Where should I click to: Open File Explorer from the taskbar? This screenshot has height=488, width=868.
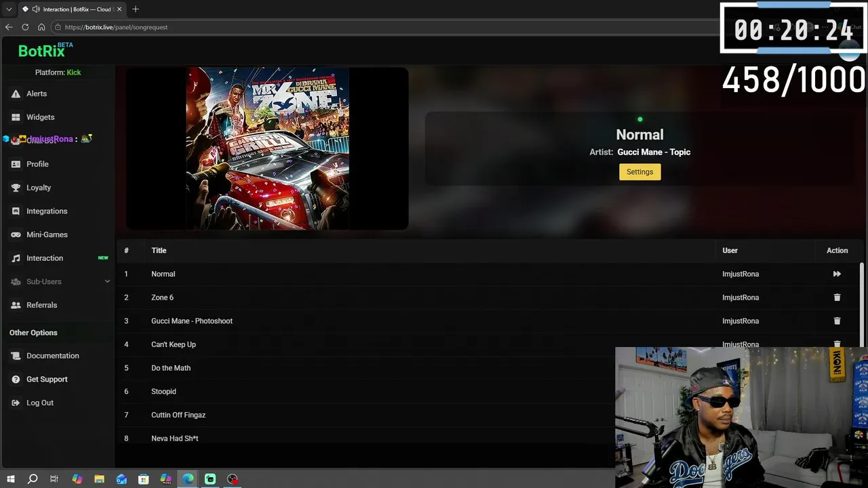pyautogui.click(x=99, y=479)
